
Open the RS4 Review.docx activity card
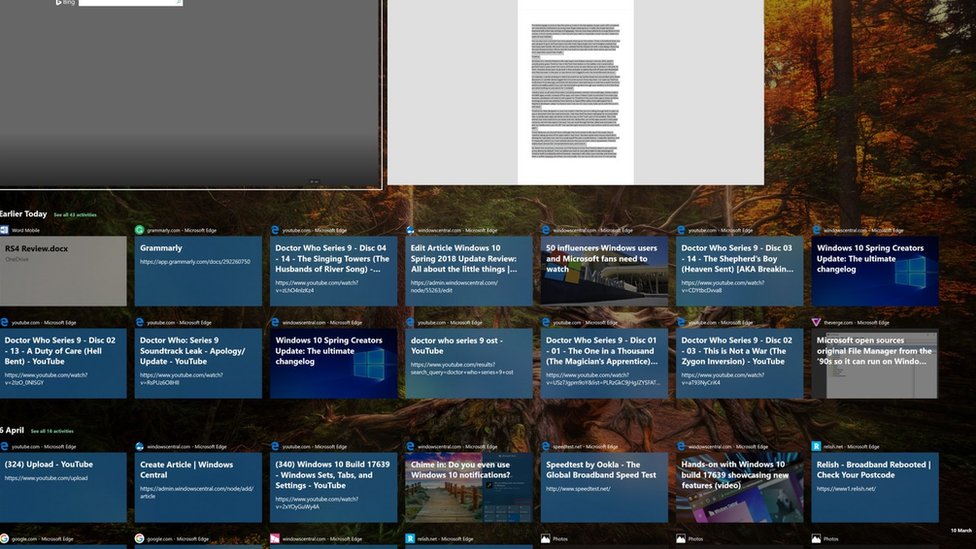62,271
